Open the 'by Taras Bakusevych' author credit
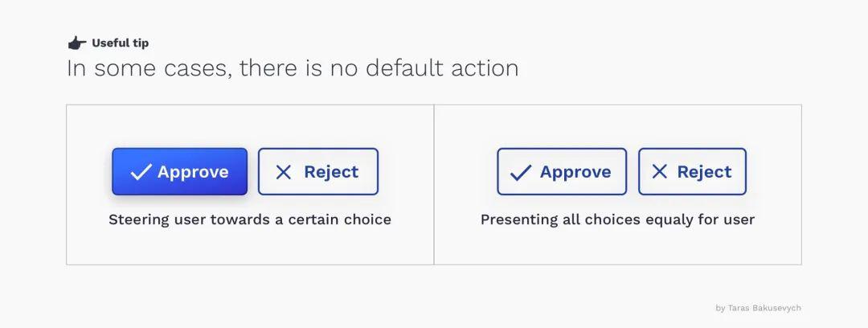Screen dimensions: 868x328 click(x=758, y=308)
